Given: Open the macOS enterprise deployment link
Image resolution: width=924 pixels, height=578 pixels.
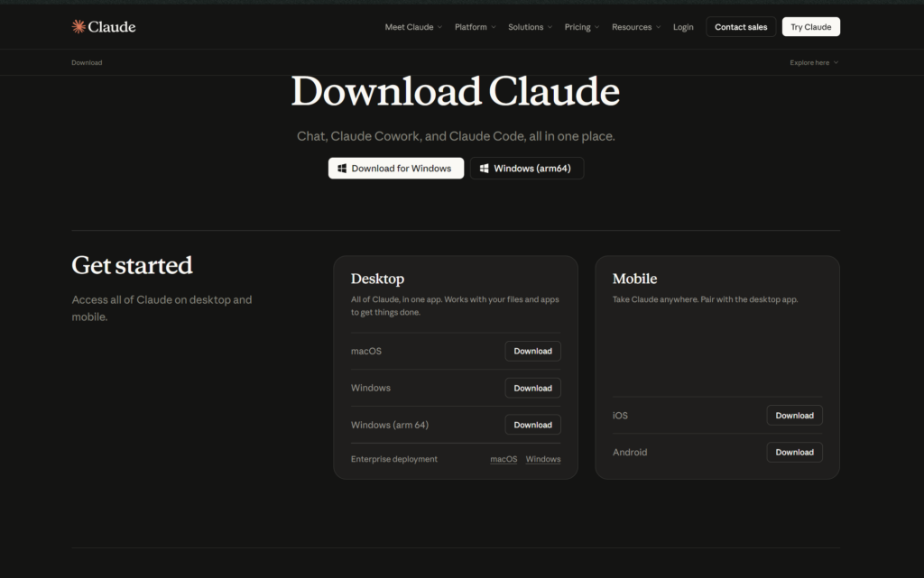Looking at the screenshot, I should [x=504, y=459].
